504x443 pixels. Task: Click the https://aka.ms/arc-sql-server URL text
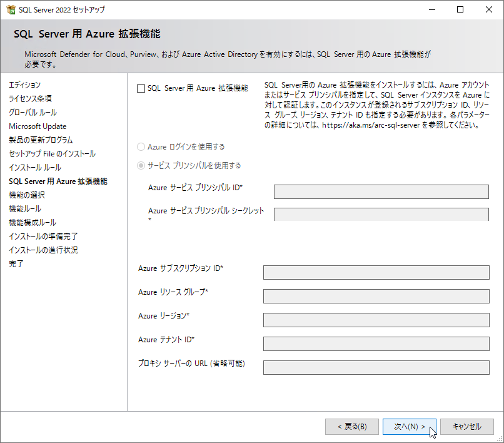[x=371, y=125]
